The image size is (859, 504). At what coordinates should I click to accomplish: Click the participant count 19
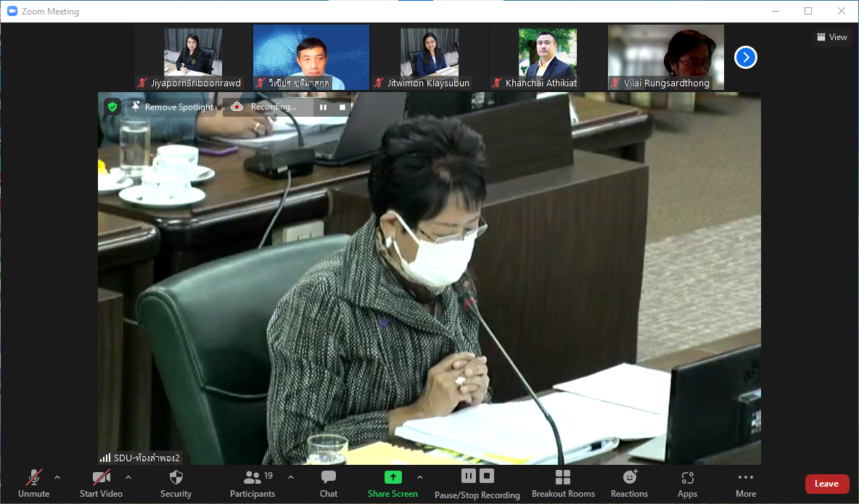(x=268, y=476)
